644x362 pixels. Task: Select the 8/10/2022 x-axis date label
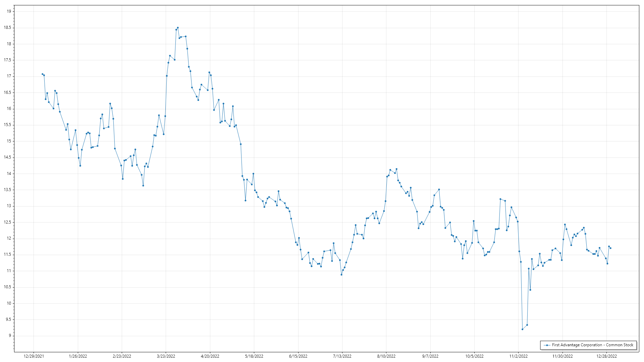click(x=386, y=356)
